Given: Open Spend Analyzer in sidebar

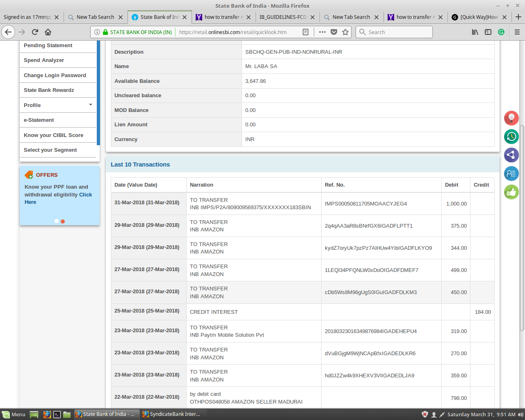Looking at the screenshot, I should 44,60.
